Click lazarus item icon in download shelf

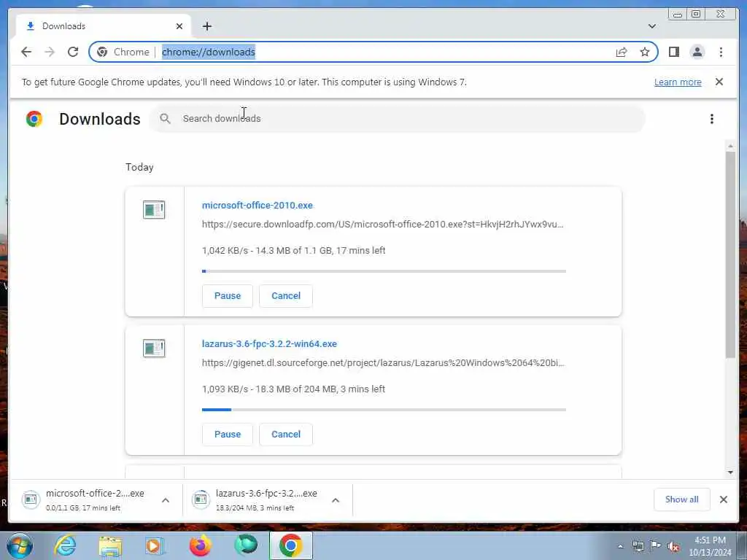[201, 499]
